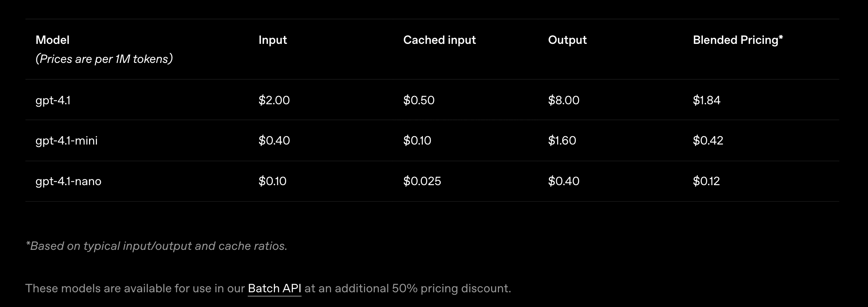
Task: Click gpt-4.1-mini blended price $0.42
Action: 708,140
